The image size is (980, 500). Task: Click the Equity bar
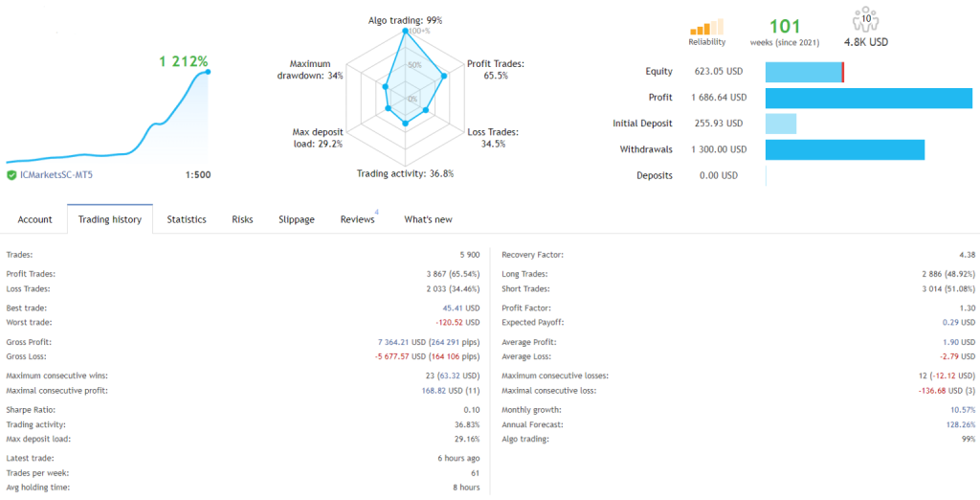pyautogui.click(x=804, y=72)
